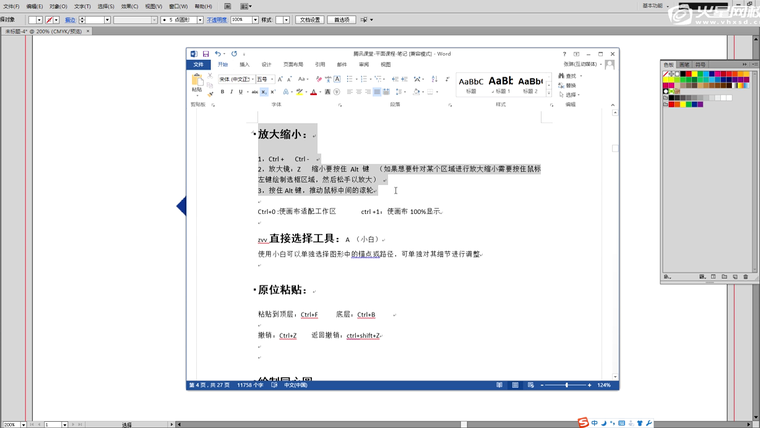The width and height of the screenshot is (760, 428).
Task: Click the Paste clipboard icon in Word
Action: tap(197, 82)
